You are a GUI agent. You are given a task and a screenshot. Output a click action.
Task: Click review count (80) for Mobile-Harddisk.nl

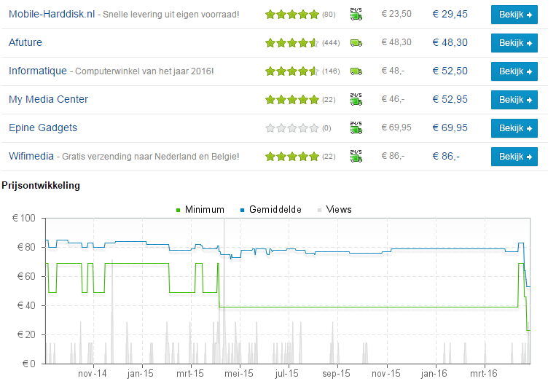(x=329, y=15)
